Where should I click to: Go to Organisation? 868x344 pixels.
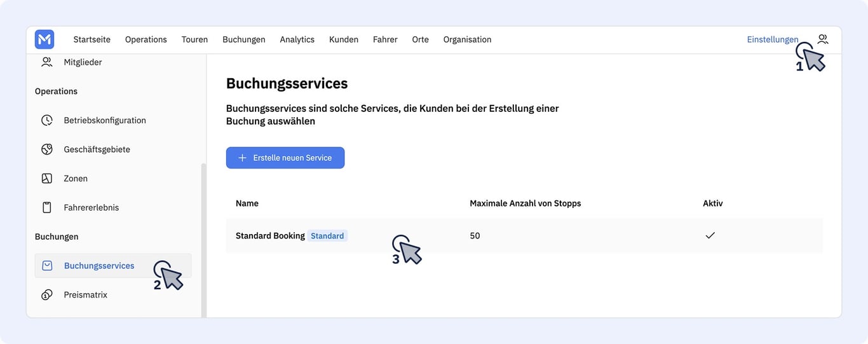tap(467, 39)
